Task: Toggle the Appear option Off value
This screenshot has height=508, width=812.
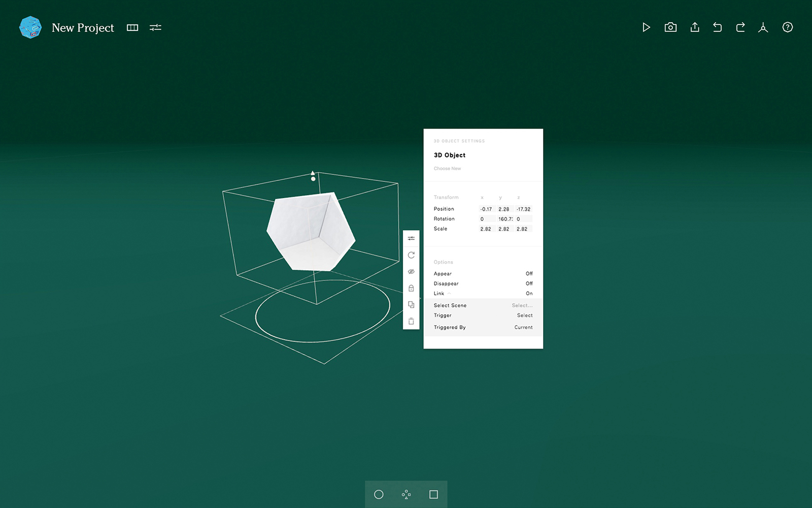Action: pyautogui.click(x=529, y=273)
